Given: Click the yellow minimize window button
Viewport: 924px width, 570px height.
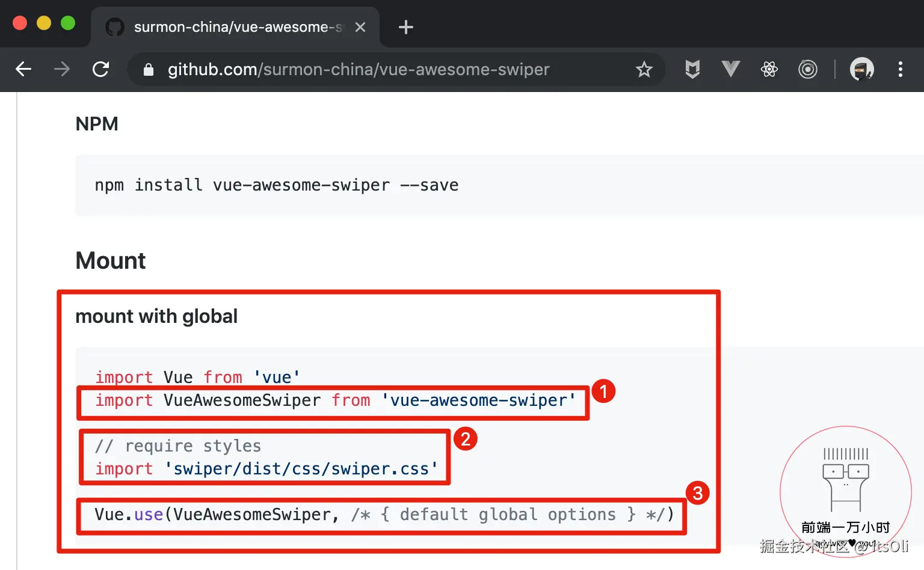Looking at the screenshot, I should pos(44,23).
